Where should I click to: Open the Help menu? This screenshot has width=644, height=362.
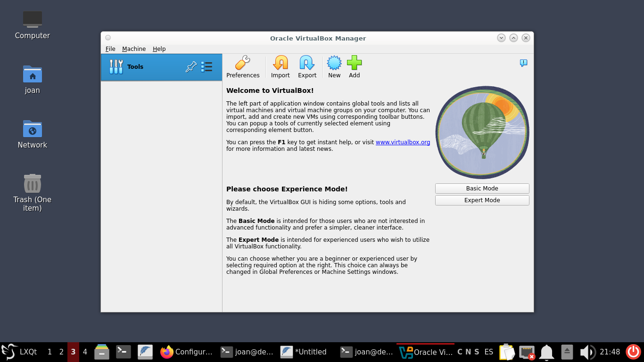point(159,49)
